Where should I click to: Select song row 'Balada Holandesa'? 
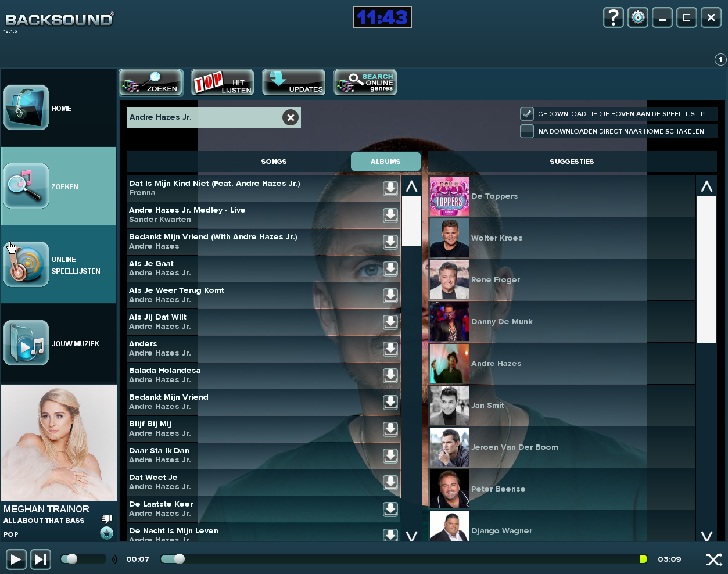pyautogui.click(x=263, y=375)
